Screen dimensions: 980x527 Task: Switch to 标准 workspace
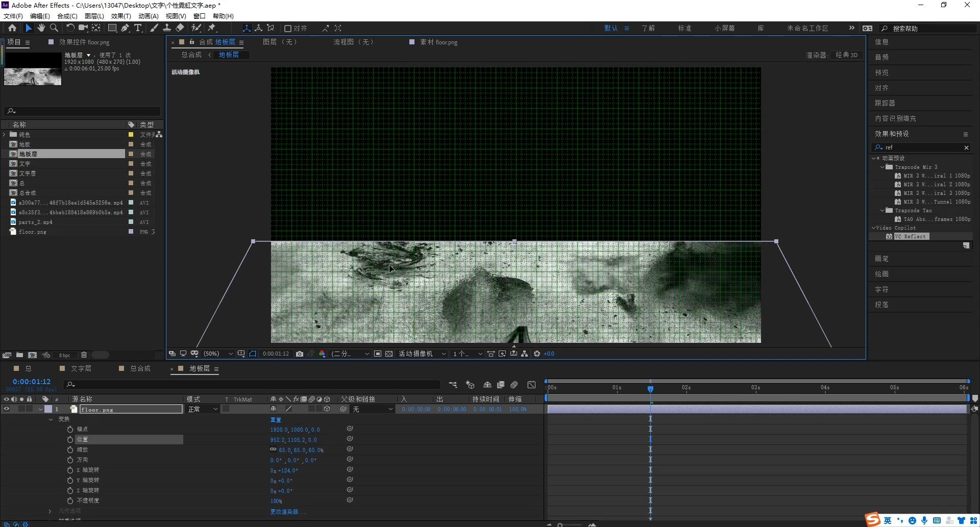pos(684,29)
